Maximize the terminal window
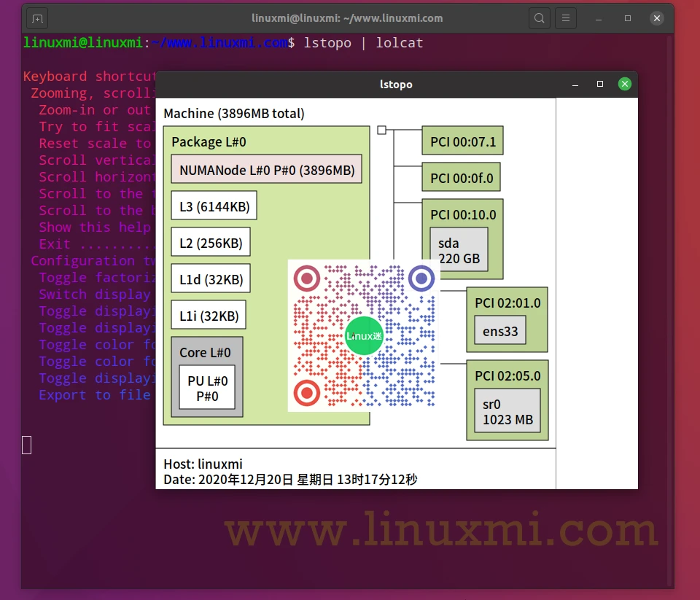 [628, 18]
